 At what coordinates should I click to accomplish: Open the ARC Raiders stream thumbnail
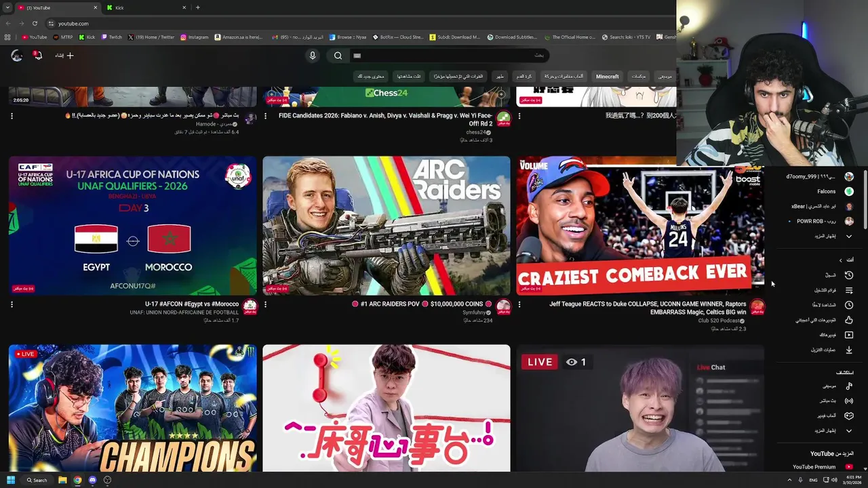pos(387,226)
